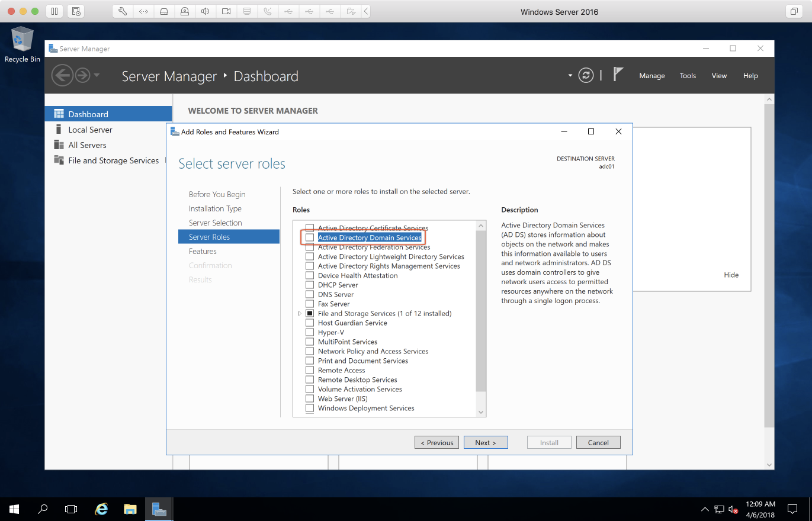Viewport: 812px width, 521px height.
Task: Open Internet Explorer from the taskbar
Action: [x=102, y=509]
